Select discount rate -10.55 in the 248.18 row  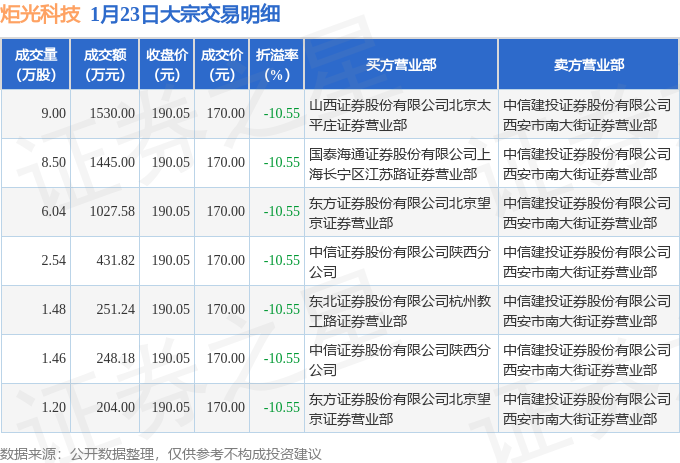click(x=282, y=359)
